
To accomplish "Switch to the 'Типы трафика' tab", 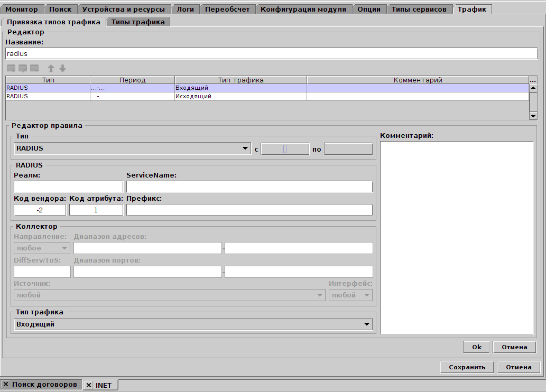I will point(138,22).
